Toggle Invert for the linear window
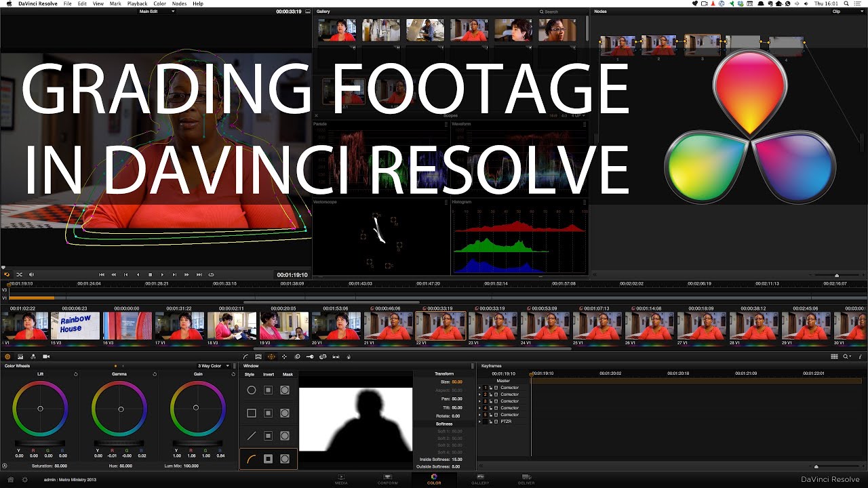The height and width of the screenshot is (488, 868). click(268, 413)
